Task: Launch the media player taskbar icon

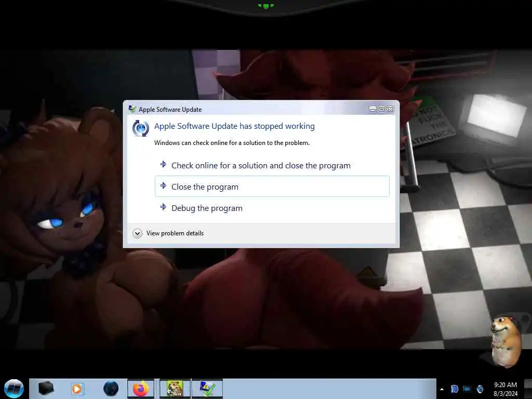Action: click(77, 389)
